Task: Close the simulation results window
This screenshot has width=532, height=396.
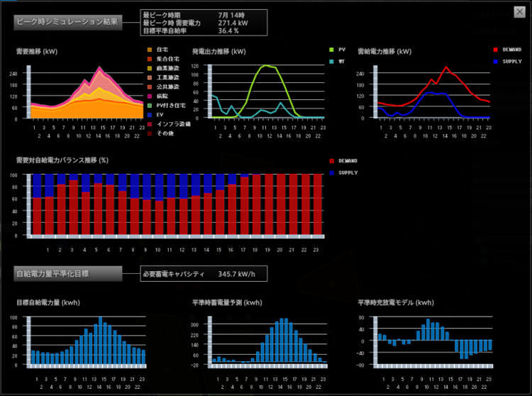Action: (x=519, y=11)
